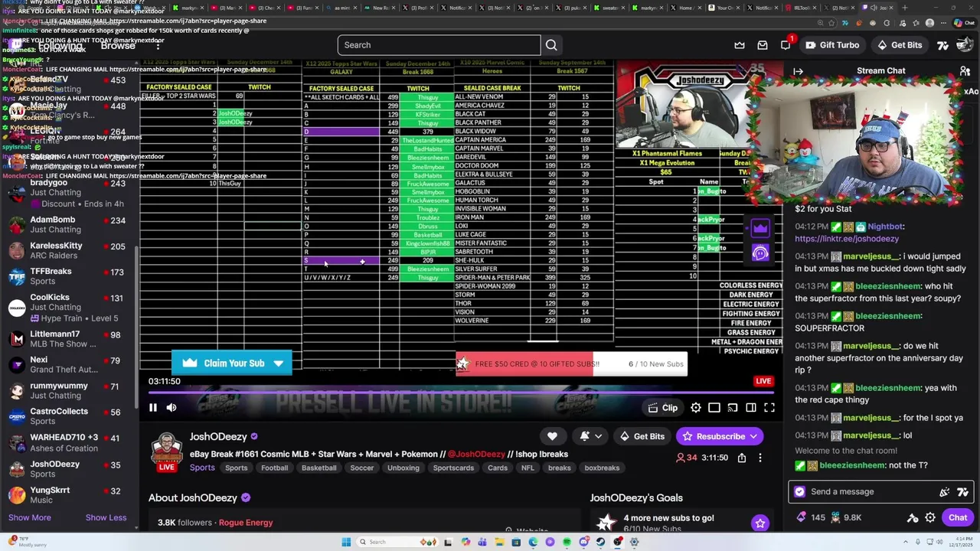Open the Following tab
The width and height of the screenshot is (980, 551).
click(x=60, y=46)
